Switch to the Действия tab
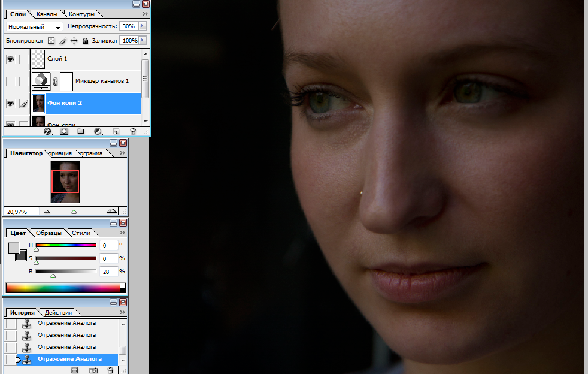588x374 pixels. [x=58, y=312]
